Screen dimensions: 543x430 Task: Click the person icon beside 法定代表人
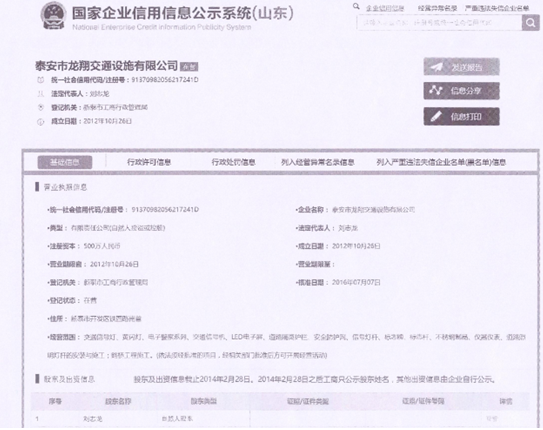pyautogui.click(x=41, y=94)
